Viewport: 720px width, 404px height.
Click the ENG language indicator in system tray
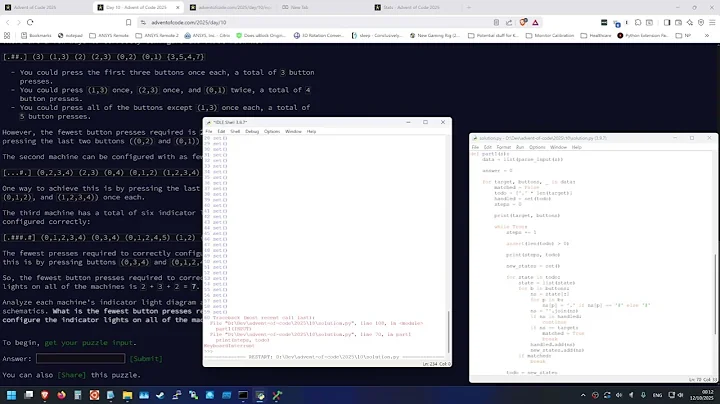click(x=658, y=395)
